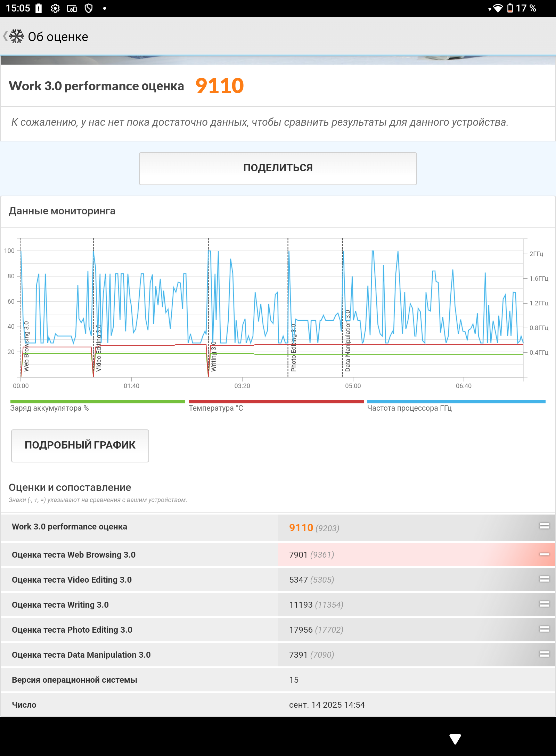Tap equals icon on Work 3.0 performance row
This screenshot has width=556, height=756.
tap(544, 526)
